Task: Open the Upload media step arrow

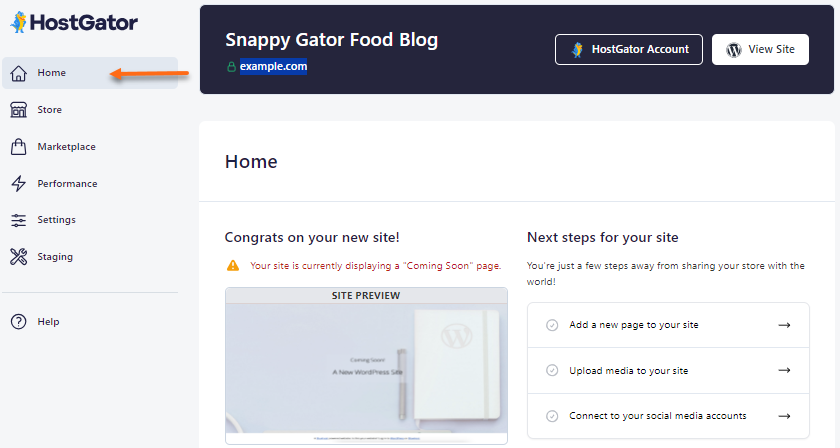Action: [x=784, y=370]
